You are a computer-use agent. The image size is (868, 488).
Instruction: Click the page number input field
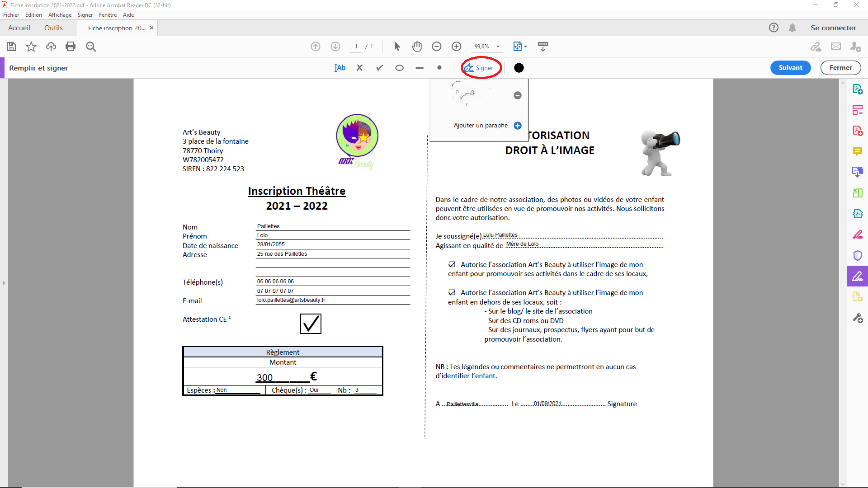356,47
